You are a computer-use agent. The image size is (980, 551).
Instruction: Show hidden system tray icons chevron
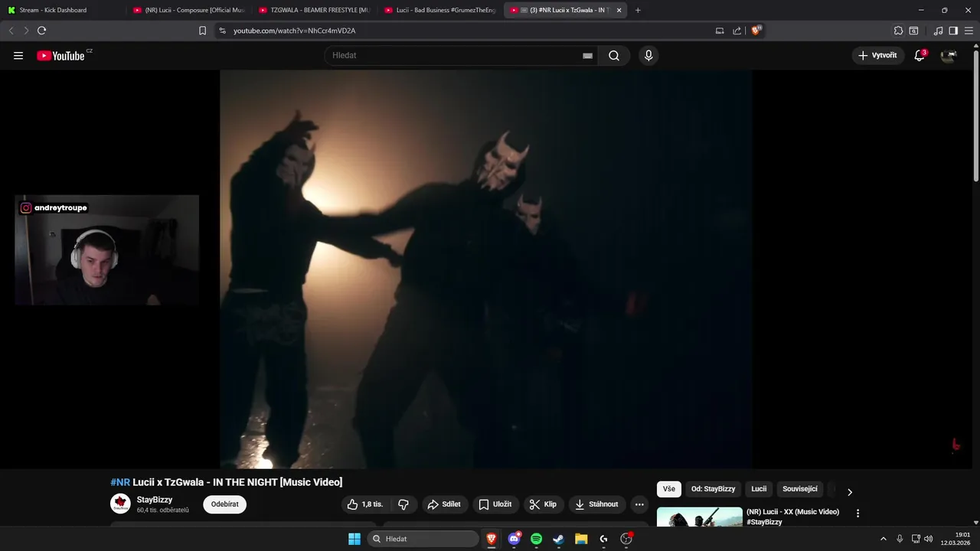[883, 539]
